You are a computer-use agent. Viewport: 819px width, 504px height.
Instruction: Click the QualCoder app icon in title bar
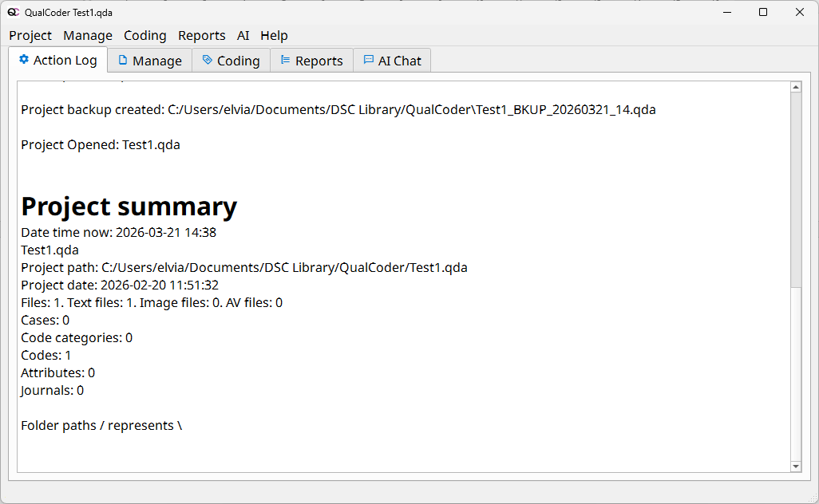(x=13, y=12)
